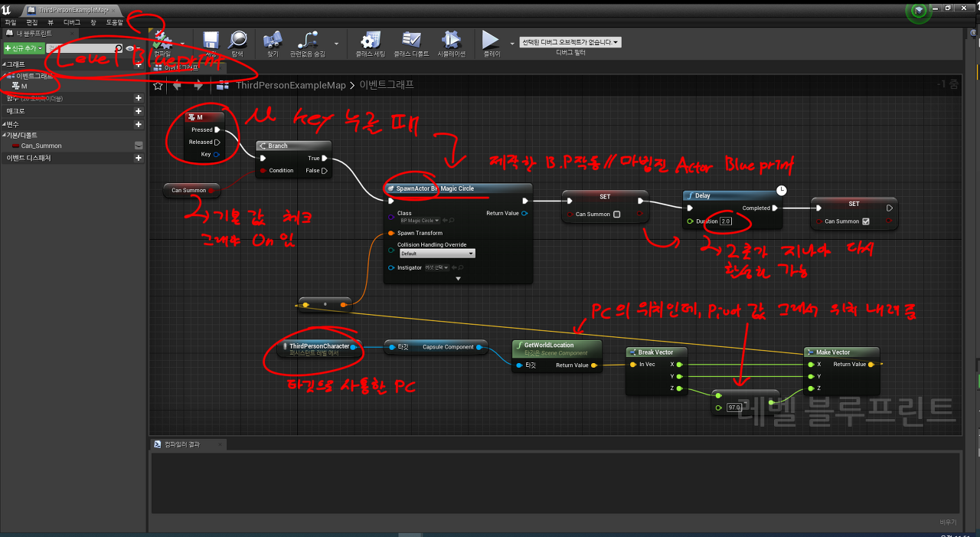Click the graph navigate forward arrow
The width and height of the screenshot is (980, 537).
198,85
